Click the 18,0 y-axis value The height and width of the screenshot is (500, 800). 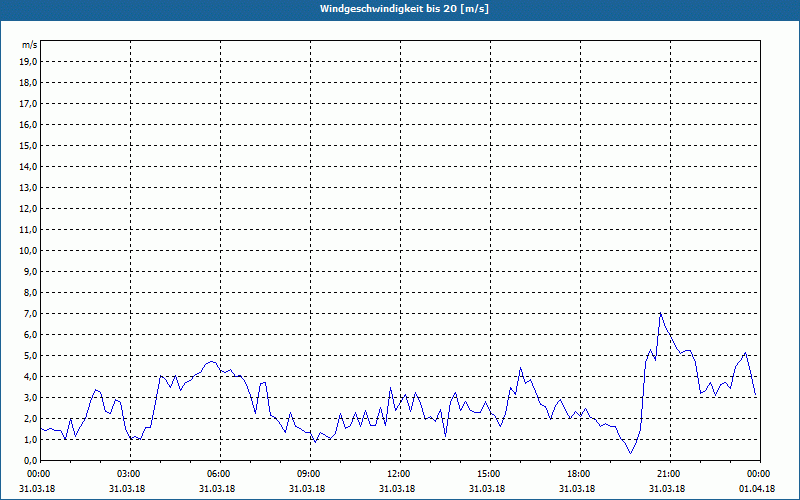[x=28, y=83]
